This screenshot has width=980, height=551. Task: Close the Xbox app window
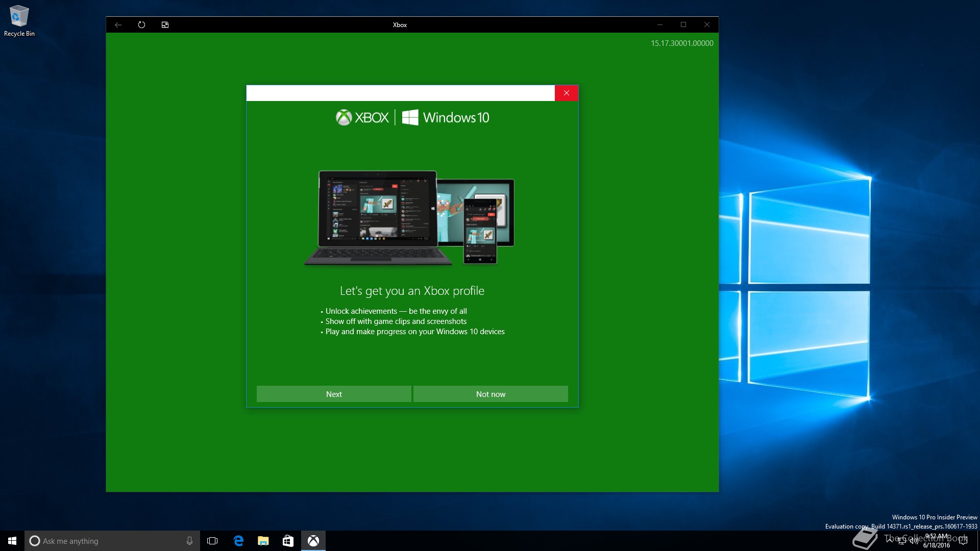pyautogui.click(x=707, y=24)
